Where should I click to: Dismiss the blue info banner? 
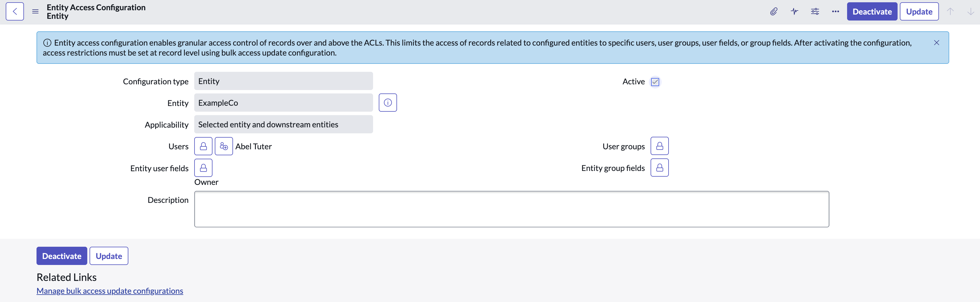[x=937, y=42]
